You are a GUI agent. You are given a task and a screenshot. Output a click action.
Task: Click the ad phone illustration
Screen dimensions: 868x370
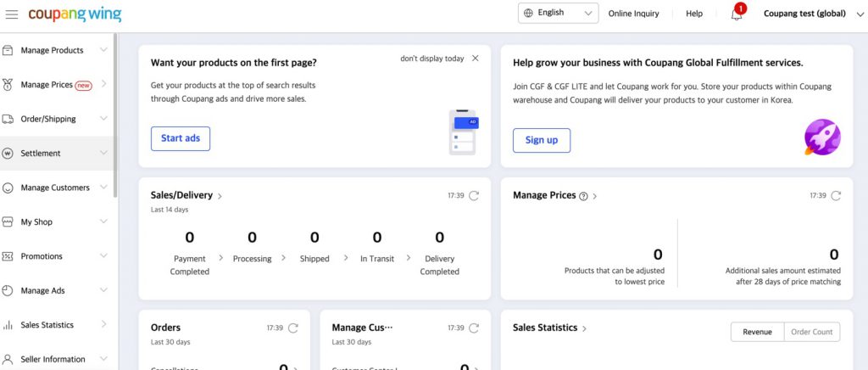[463, 132]
